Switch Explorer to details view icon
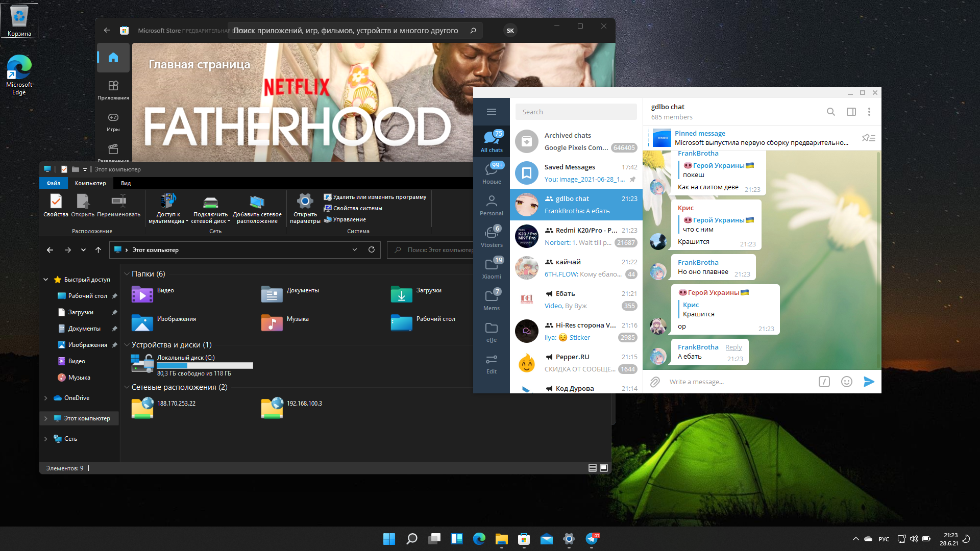This screenshot has height=551, width=980. click(x=593, y=468)
